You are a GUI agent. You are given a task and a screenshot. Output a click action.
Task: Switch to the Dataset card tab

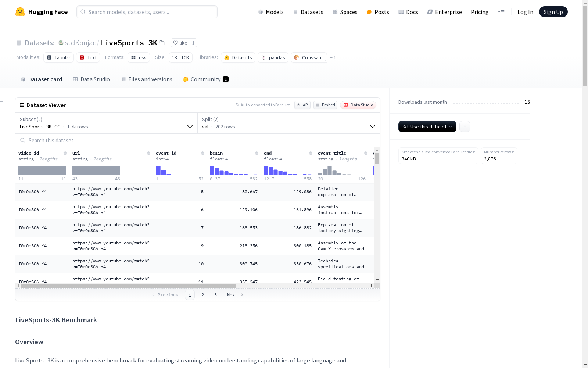(41, 79)
